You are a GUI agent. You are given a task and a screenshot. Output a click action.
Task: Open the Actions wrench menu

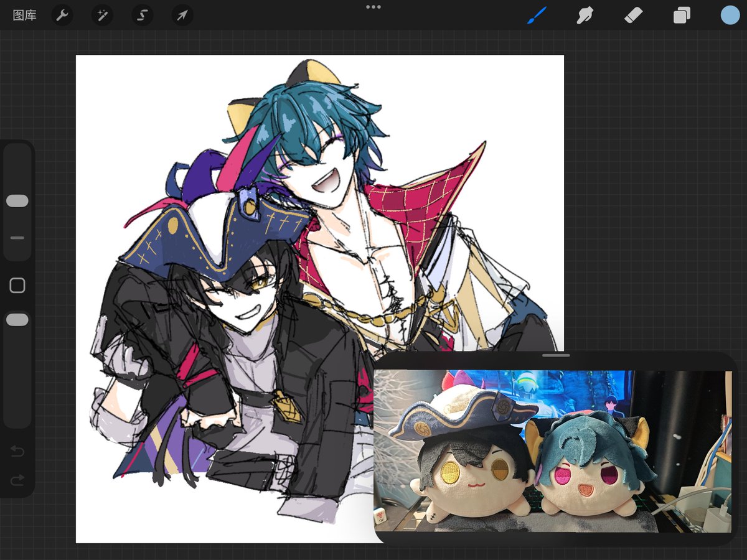(62, 15)
